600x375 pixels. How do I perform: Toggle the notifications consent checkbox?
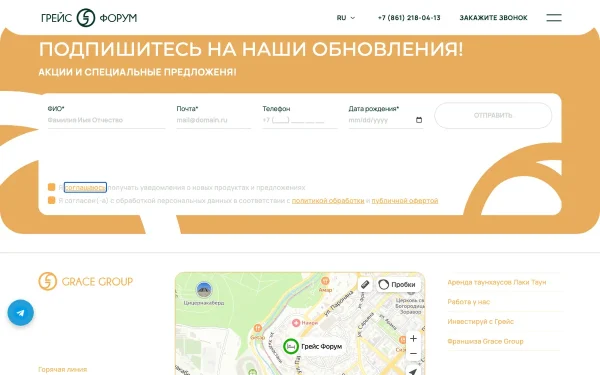(52, 187)
